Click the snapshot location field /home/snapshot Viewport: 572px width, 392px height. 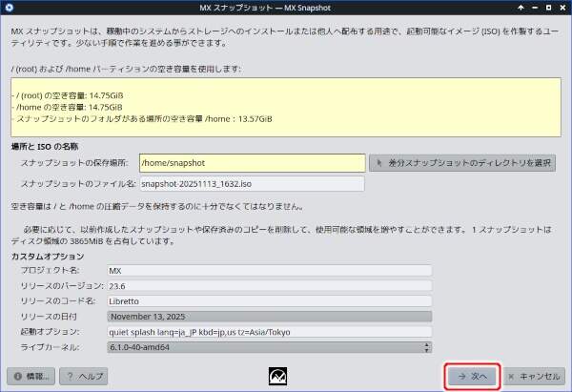tap(252, 163)
